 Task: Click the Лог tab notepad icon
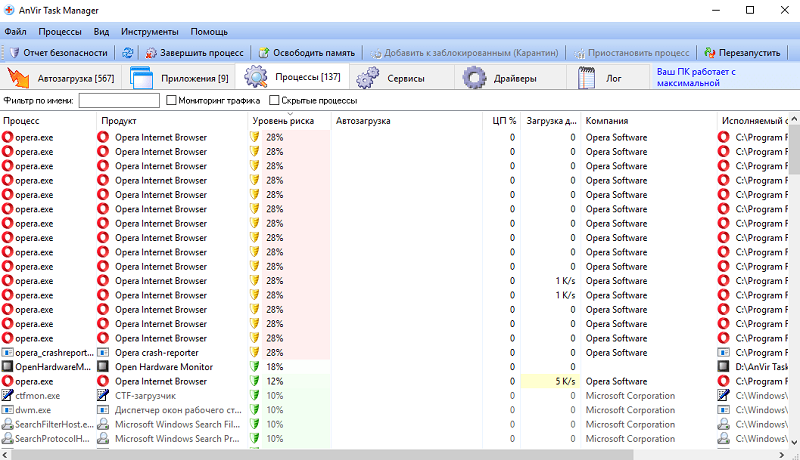[x=586, y=78]
